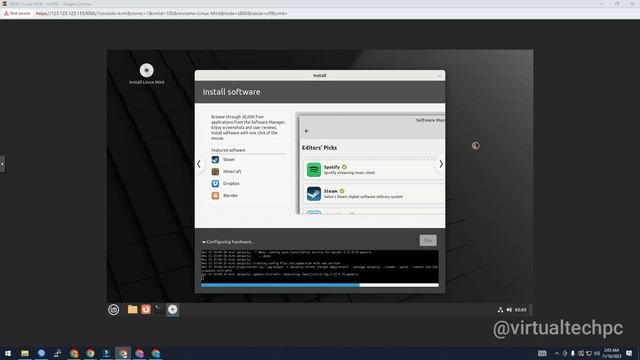The width and height of the screenshot is (640, 360).
Task: Click the Minecraft icon in Featured software
Action: click(215, 171)
